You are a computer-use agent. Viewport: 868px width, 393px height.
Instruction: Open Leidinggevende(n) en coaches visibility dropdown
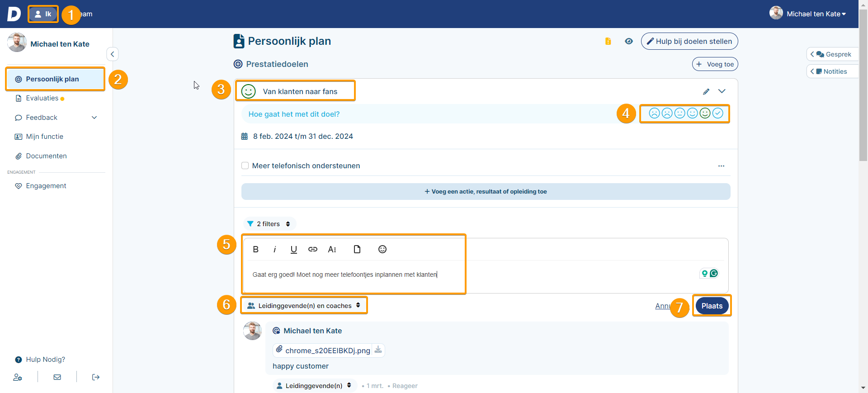(304, 306)
